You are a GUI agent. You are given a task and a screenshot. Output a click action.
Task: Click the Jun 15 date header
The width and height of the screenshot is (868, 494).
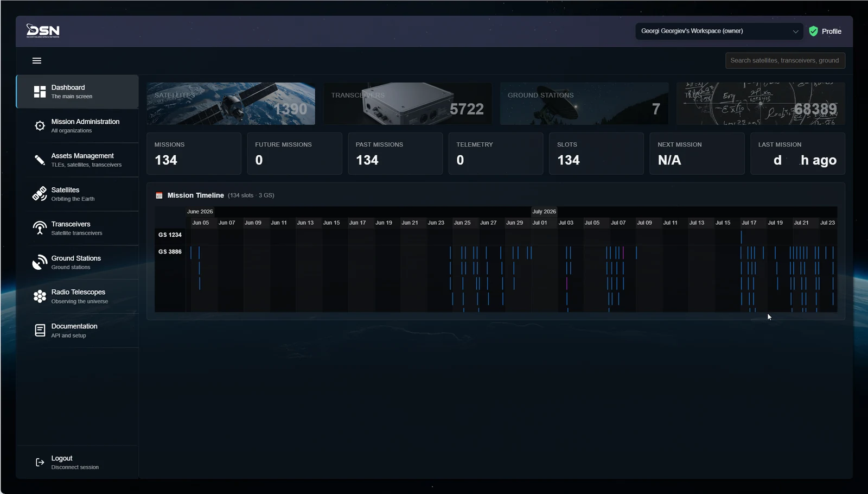[331, 223]
